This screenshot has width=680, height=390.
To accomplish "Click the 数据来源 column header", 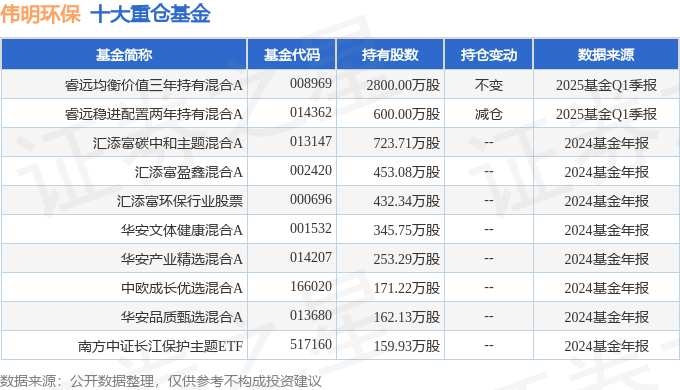I will (x=606, y=55).
